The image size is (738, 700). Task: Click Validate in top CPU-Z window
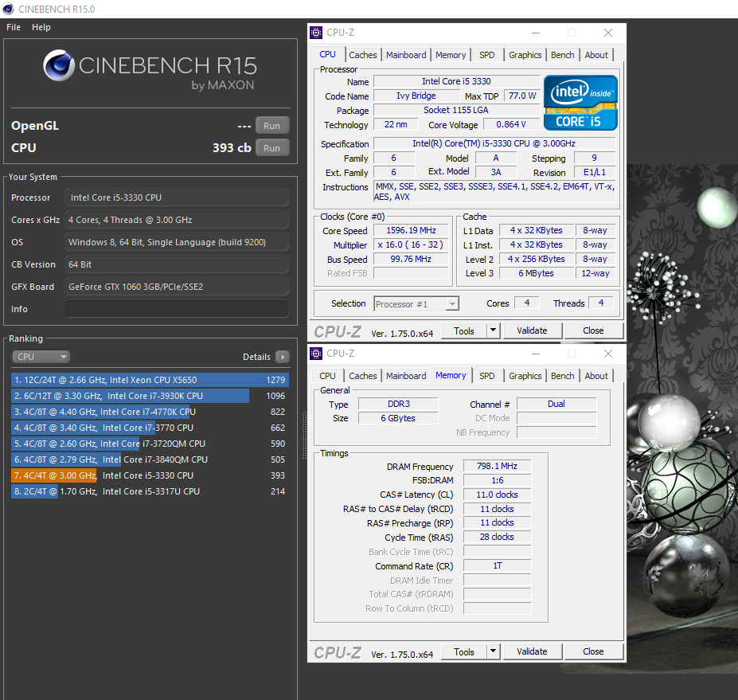[532, 330]
